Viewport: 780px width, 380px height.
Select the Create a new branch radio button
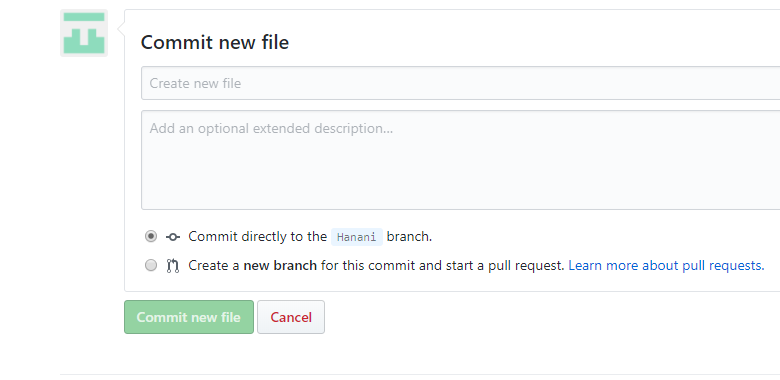pyautogui.click(x=151, y=265)
